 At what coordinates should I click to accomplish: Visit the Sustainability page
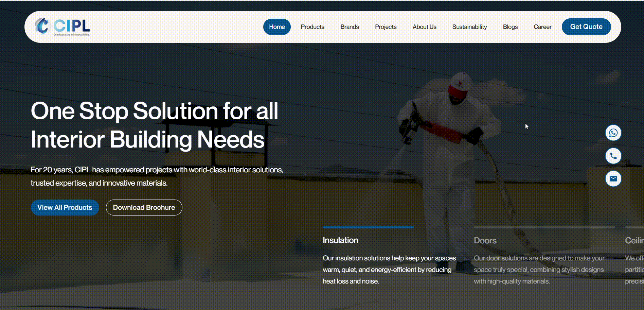pos(469,27)
